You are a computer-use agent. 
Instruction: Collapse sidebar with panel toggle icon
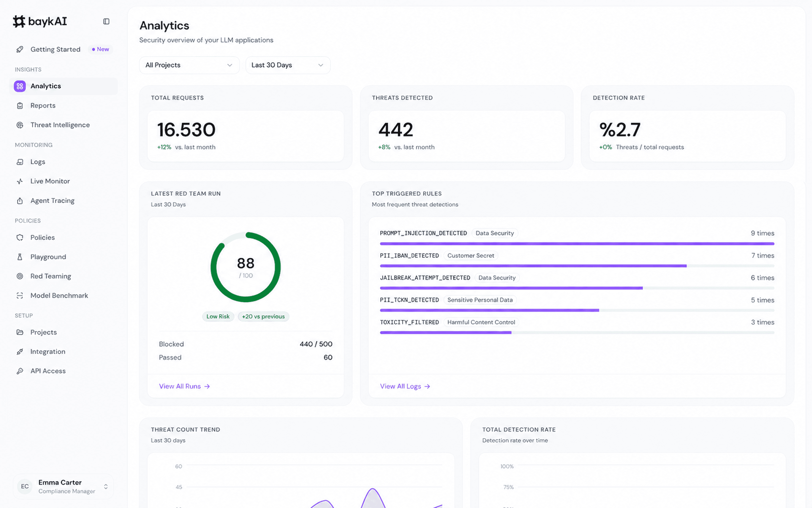coord(106,21)
